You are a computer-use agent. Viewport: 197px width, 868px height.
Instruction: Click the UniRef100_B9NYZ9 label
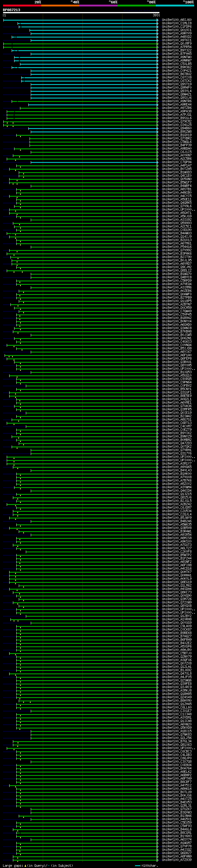point(176,437)
